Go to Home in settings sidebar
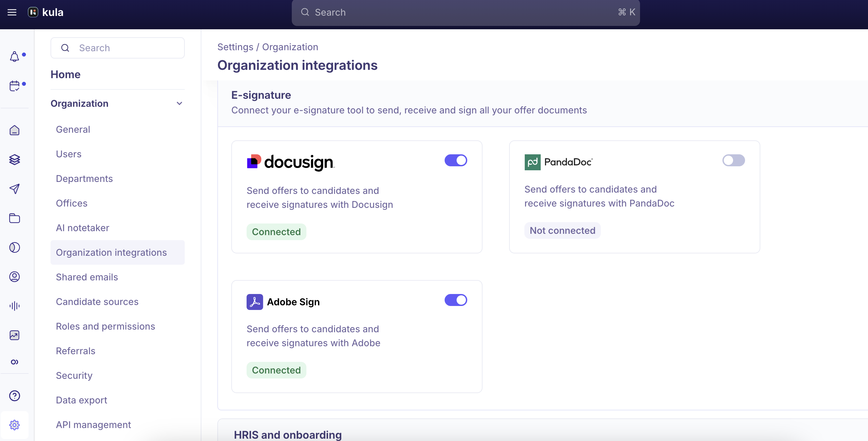 [x=66, y=74]
